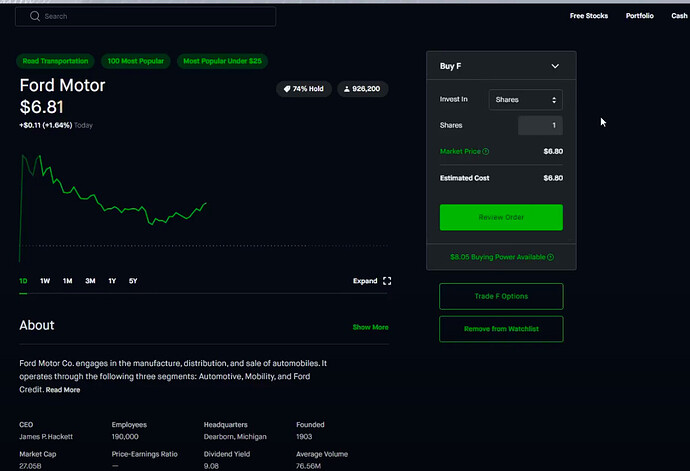This screenshot has width=690, height=471.
Task: Click $8.05 Buying Power Available link
Action: [x=498, y=257]
